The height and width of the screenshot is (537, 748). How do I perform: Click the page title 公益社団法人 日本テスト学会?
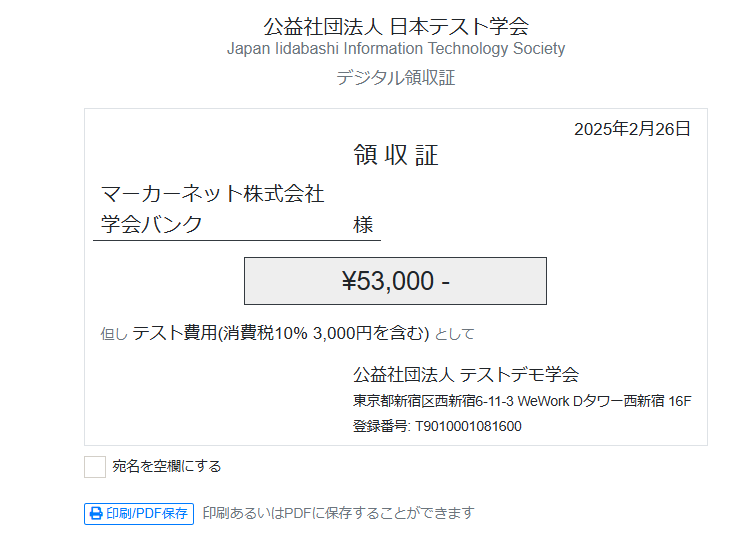(x=396, y=26)
